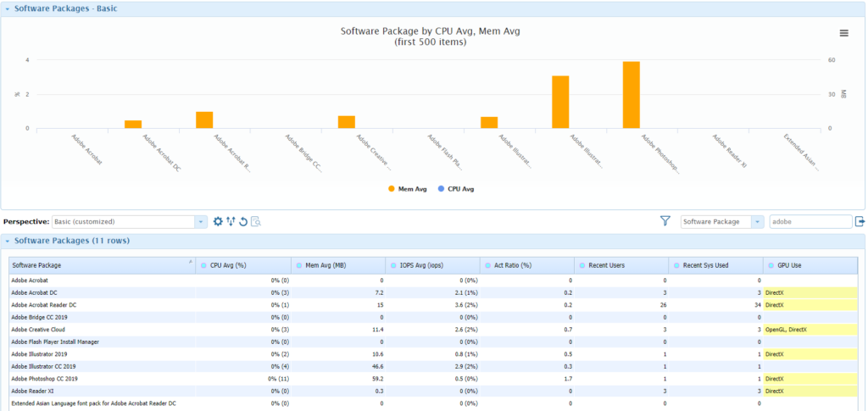Click the Adobe Photoshop orange chart bar
This screenshot has width=868, height=411.
pos(631,95)
